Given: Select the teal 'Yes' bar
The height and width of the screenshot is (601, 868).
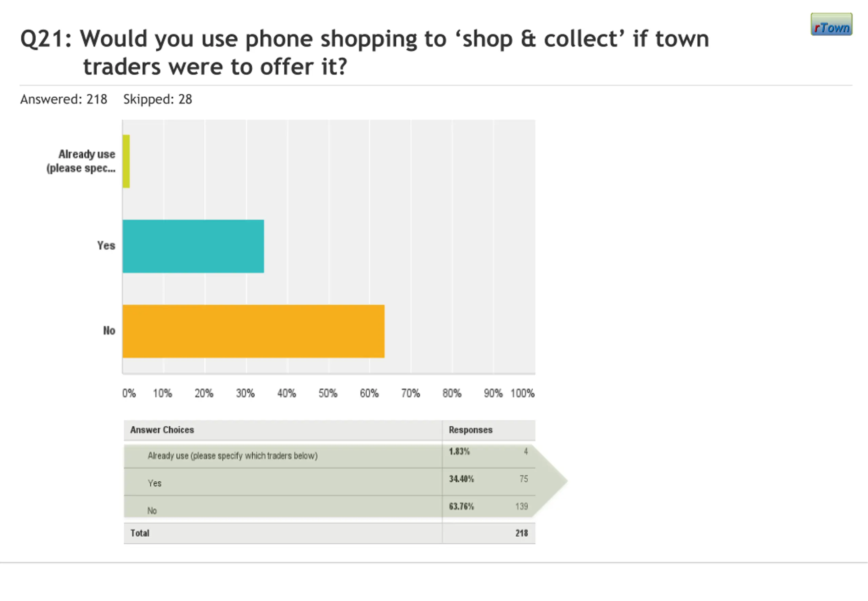Looking at the screenshot, I should (x=193, y=246).
